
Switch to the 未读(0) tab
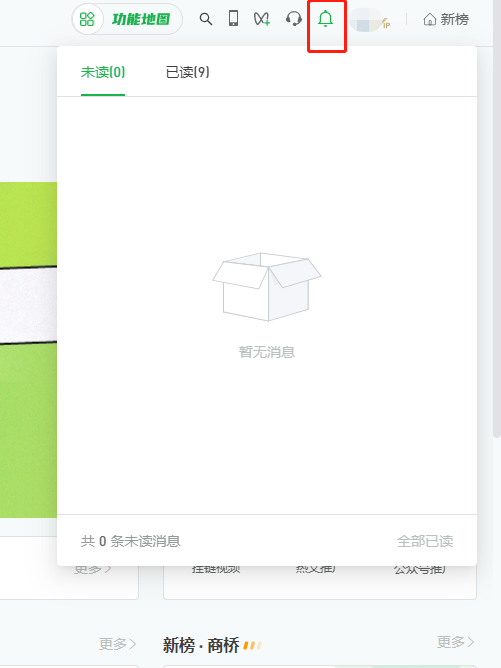(x=103, y=72)
